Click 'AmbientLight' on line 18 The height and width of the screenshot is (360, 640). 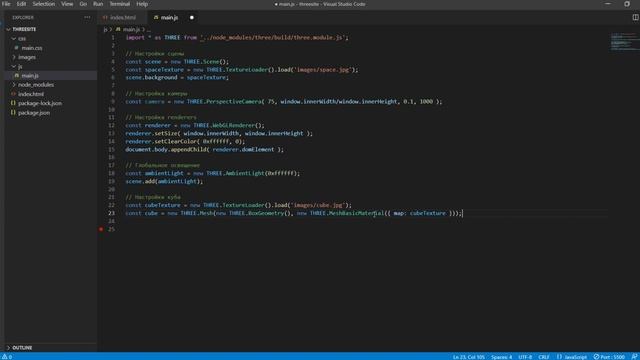tap(245, 173)
